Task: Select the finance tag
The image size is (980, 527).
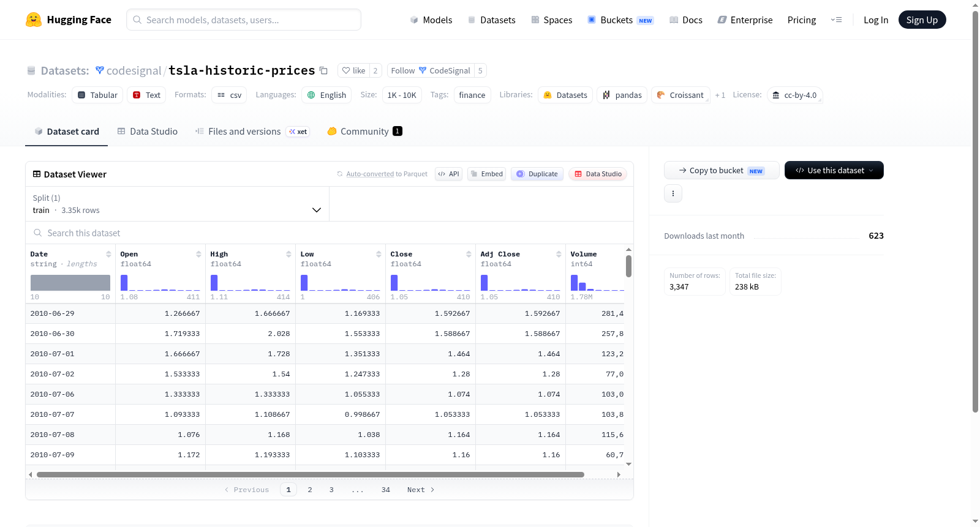Action: (x=472, y=95)
